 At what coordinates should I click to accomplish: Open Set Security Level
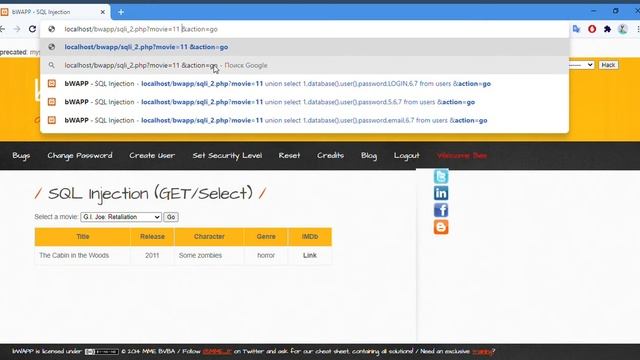(x=227, y=156)
